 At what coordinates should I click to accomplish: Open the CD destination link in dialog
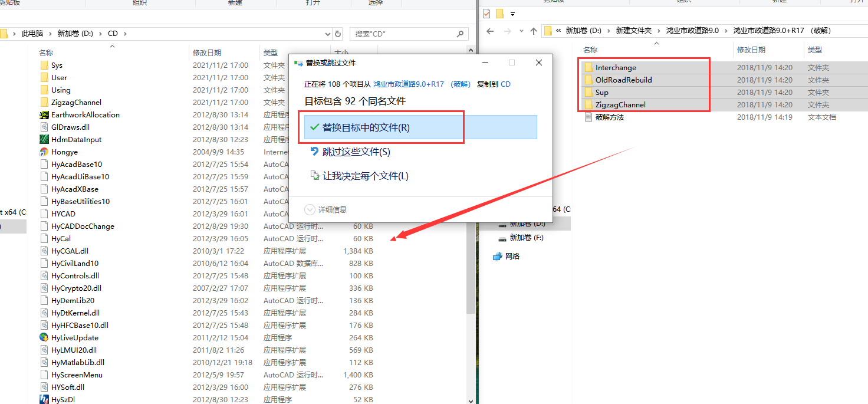(505, 84)
